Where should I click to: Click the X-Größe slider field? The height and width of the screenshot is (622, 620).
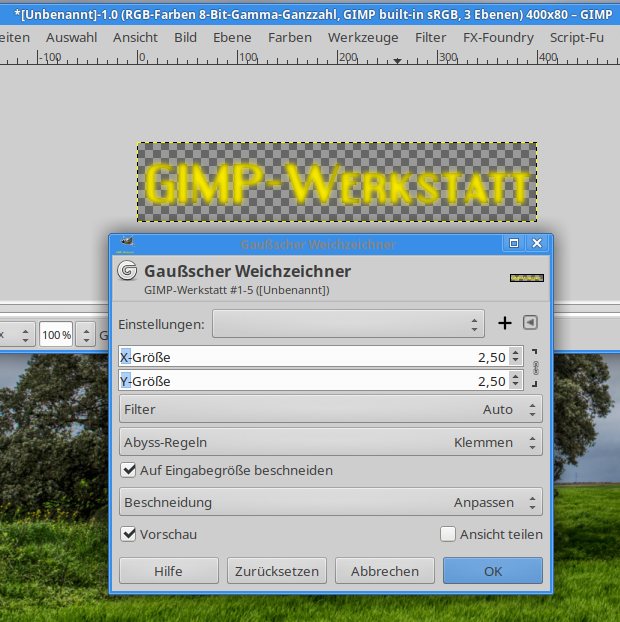click(321, 357)
